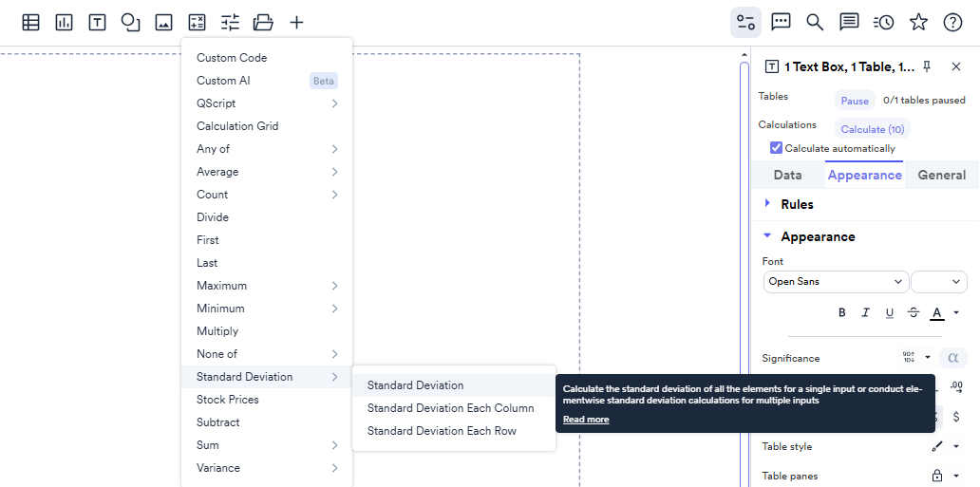980x487 pixels.
Task: Apply Underline font formatting
Action: coord(890,312)
